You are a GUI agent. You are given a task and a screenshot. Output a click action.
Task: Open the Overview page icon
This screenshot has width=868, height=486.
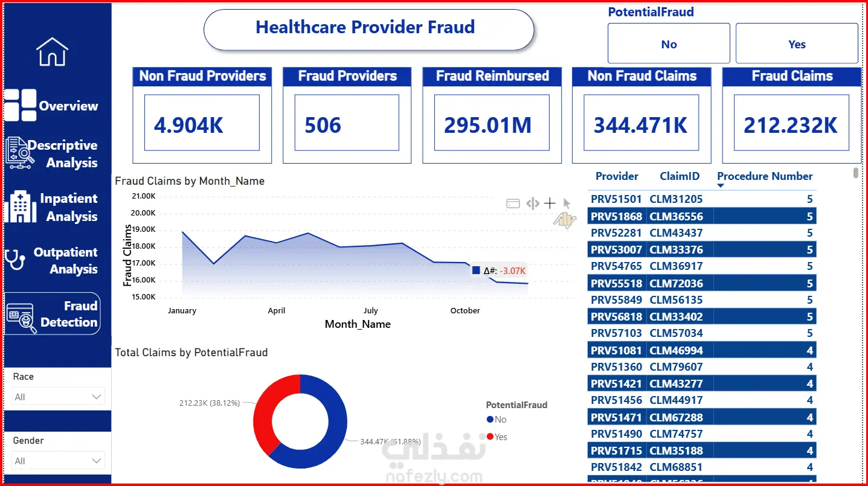point(20,106)
